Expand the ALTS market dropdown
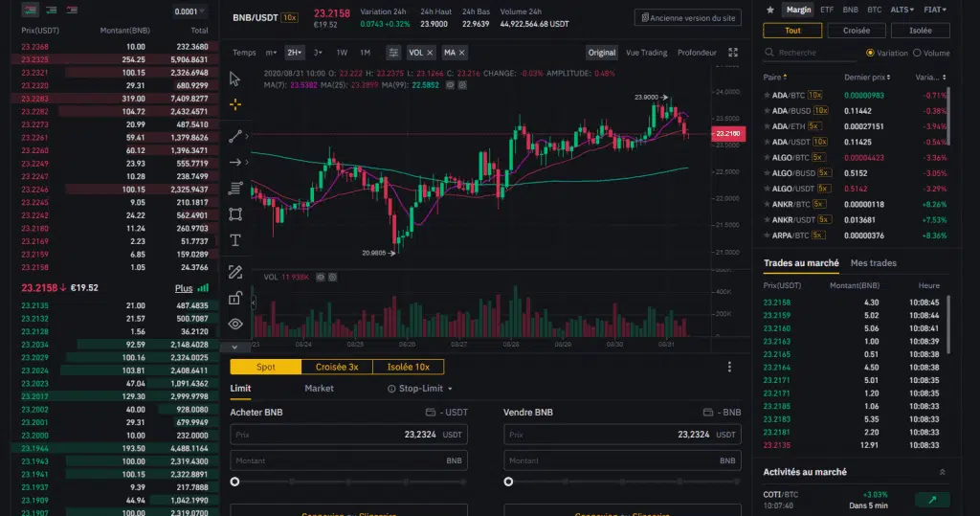Viewport: 980px width, 516px height. coord(902,10)
